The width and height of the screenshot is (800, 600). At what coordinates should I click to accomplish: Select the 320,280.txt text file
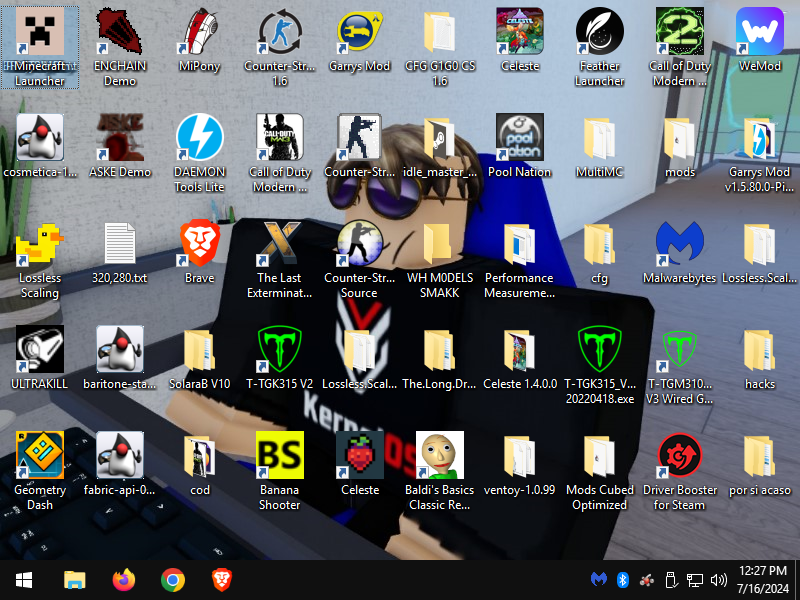pos(120,253)
